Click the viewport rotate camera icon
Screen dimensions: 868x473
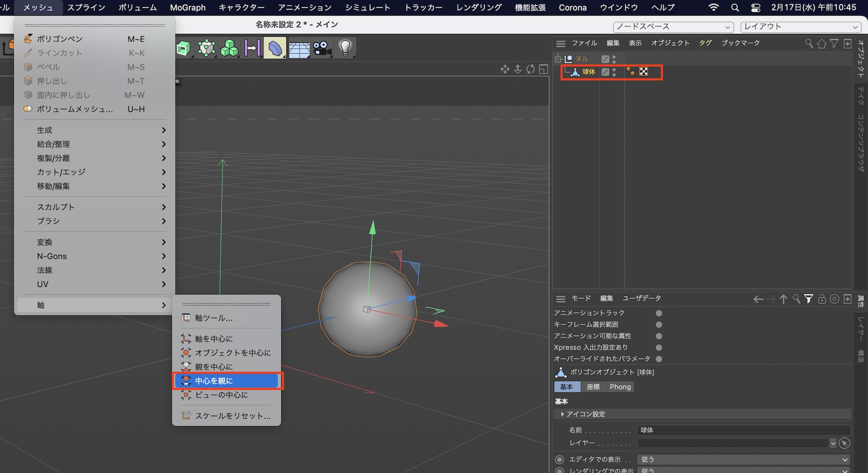[x=530, y=69]
